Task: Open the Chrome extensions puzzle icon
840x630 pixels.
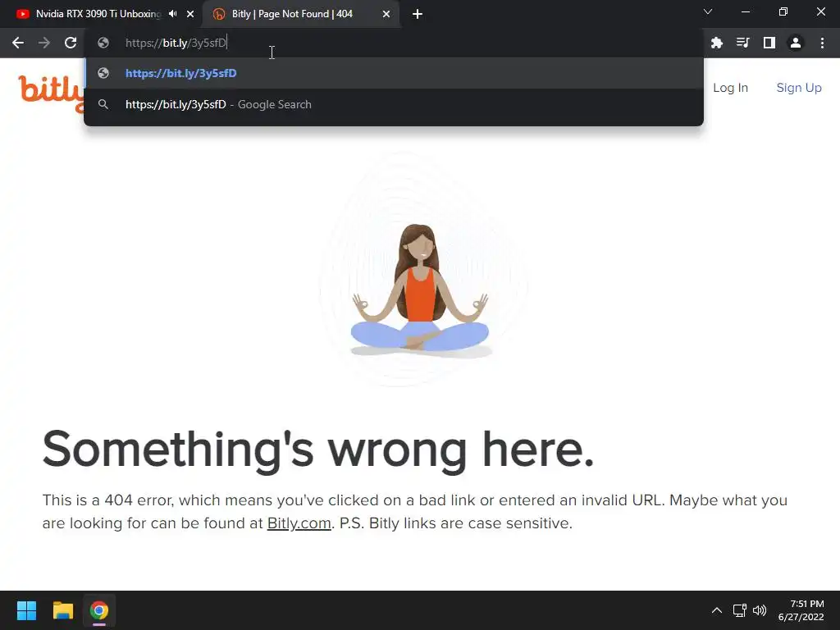Action: point(716,43)
